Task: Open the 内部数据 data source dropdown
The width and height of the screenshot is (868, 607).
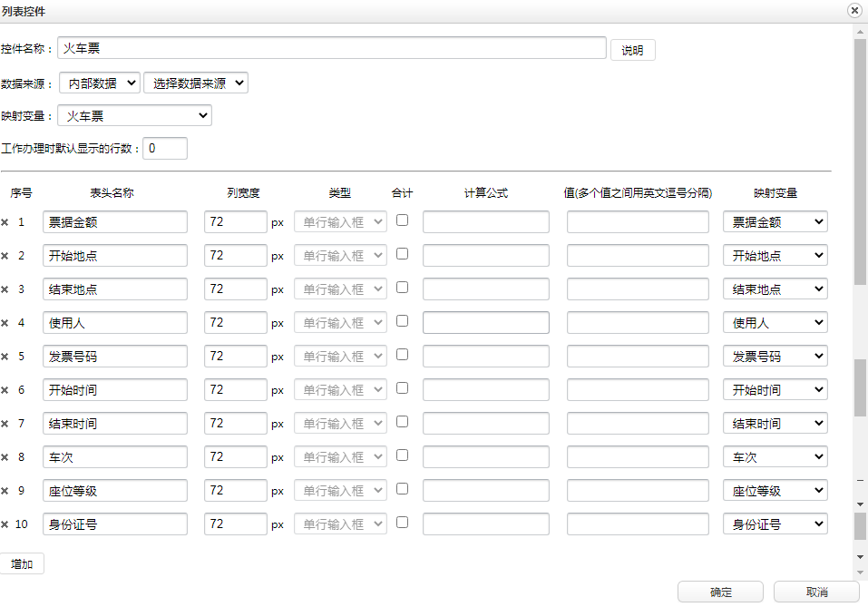Action: point(100,83)
